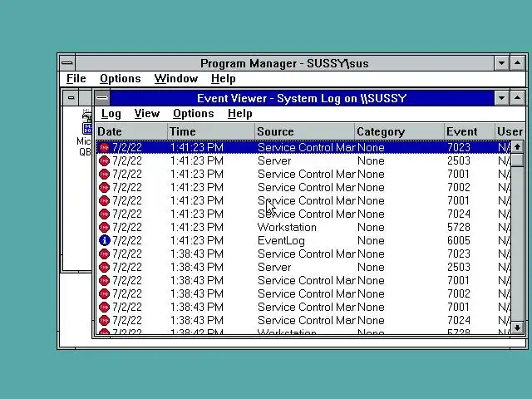This screenshot has width=532, height=399.
Task: Click the stop icon of the 1:41:23 PM Server row
Action: [x=104, y=160]
